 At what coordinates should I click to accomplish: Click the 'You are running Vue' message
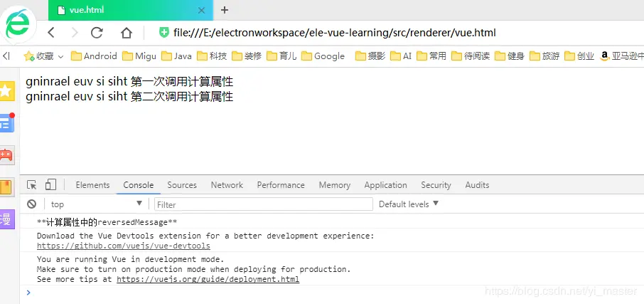click(x=131, y=260)
